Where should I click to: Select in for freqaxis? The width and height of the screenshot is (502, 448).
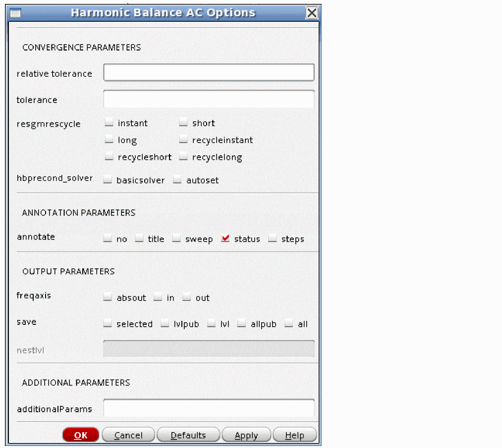pyautogui.click(x=158, y=297)
